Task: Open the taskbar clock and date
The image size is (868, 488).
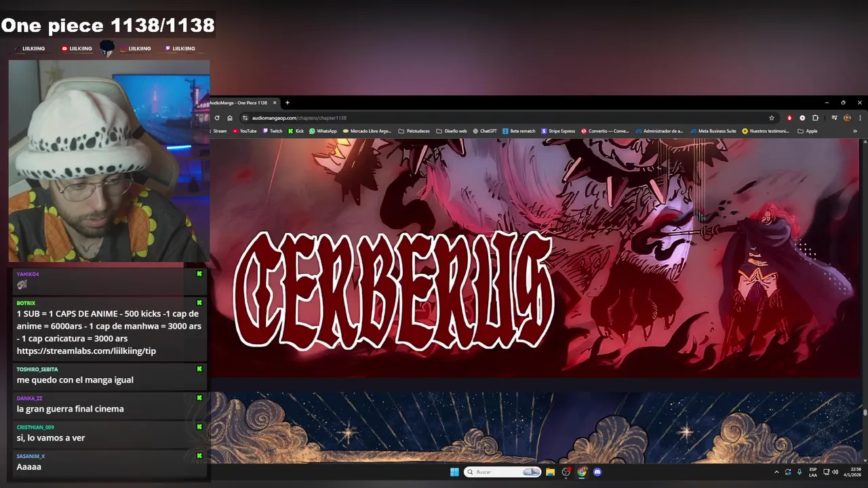Action: point(852,472)
